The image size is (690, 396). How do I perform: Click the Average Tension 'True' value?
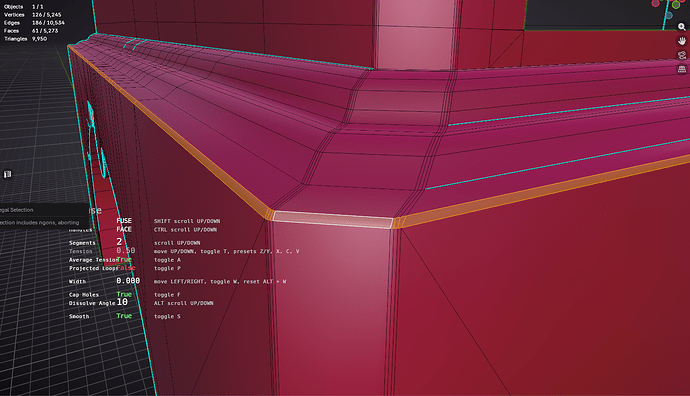point(124,260)
